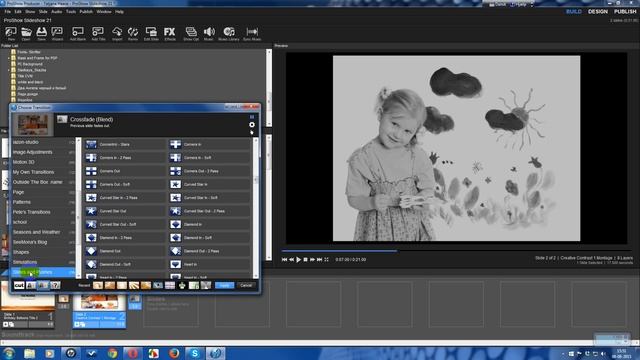Choose the Camera Out transition
This screenshot has width=640, height=360.
pyautogui.click(x=125, y=171)
